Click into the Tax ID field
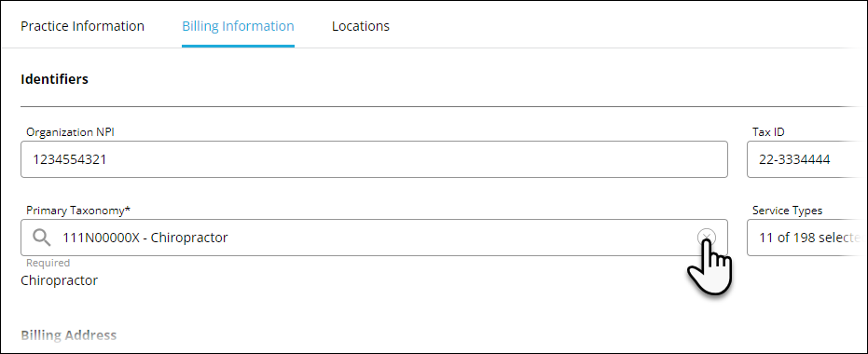 (x=807, y=159)
